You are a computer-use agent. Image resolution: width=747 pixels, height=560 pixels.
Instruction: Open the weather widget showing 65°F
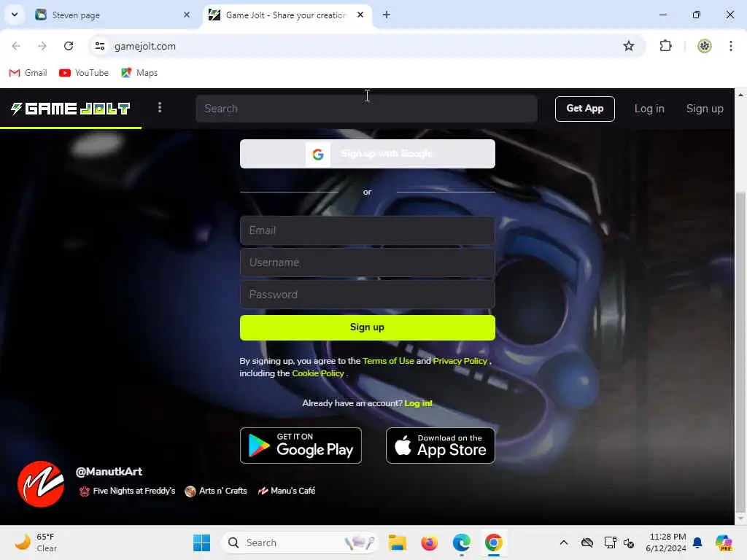[36, 542]
